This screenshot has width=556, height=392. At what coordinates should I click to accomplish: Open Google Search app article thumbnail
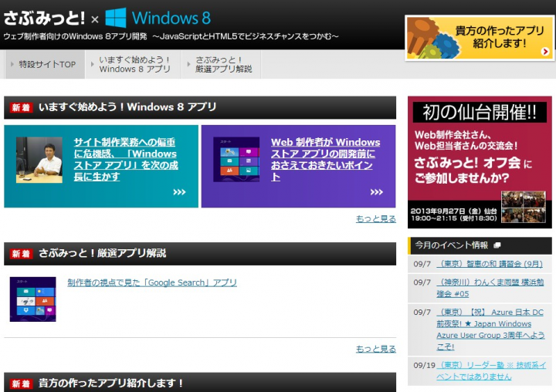(x=32, y=299)
